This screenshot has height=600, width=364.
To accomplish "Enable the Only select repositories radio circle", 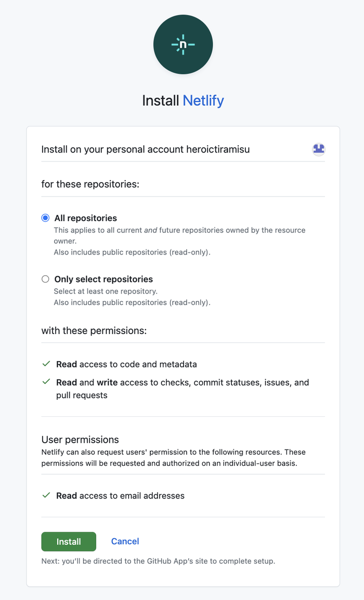I will [x=45, y=279].
